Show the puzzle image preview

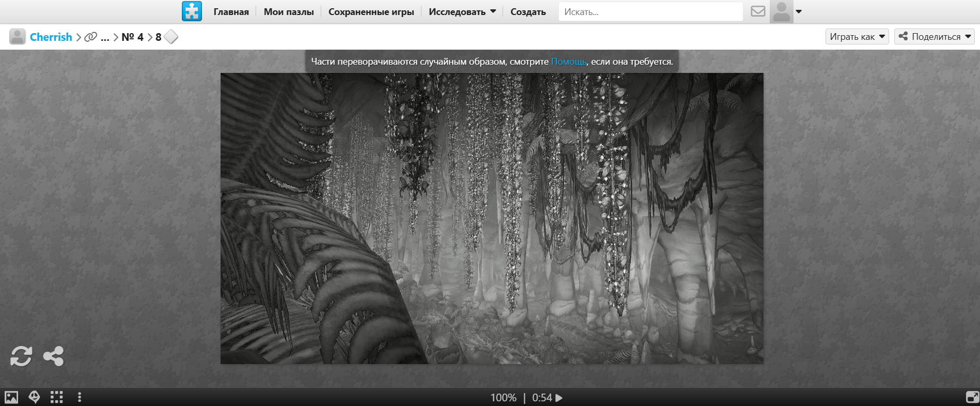click(11, 397)
